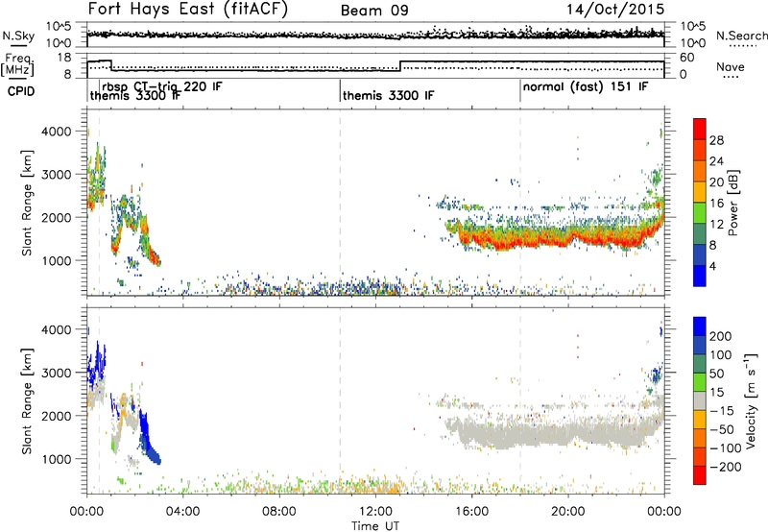Select the 'Beam 09' label
The height and width of the screenshot is (532, 768).
(x=374, y=11)
